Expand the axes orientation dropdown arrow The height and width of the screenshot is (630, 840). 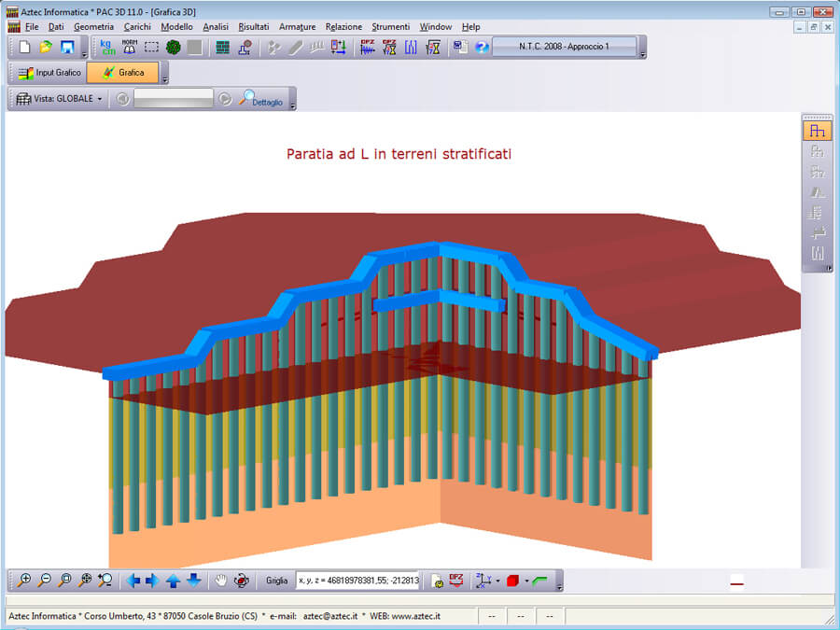(x=497, y=581)
